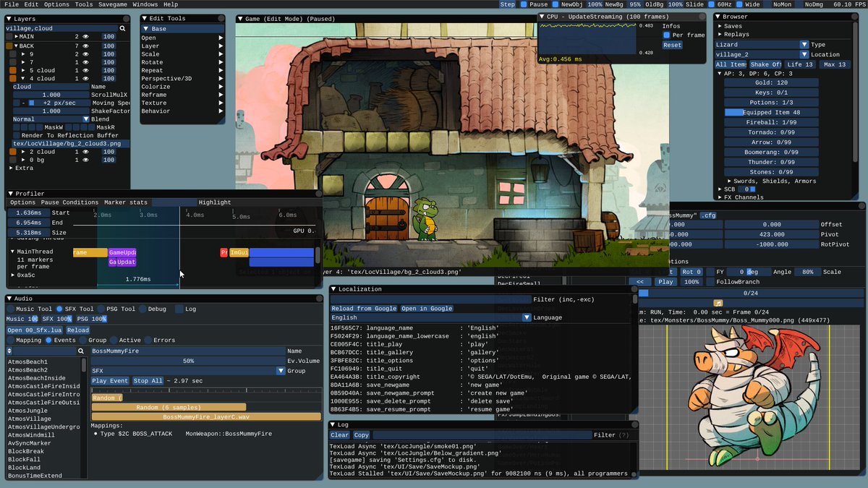Click Stop All button in Audio
The image size is (868, 488).
pyautogui.click(x=147, y=380)
